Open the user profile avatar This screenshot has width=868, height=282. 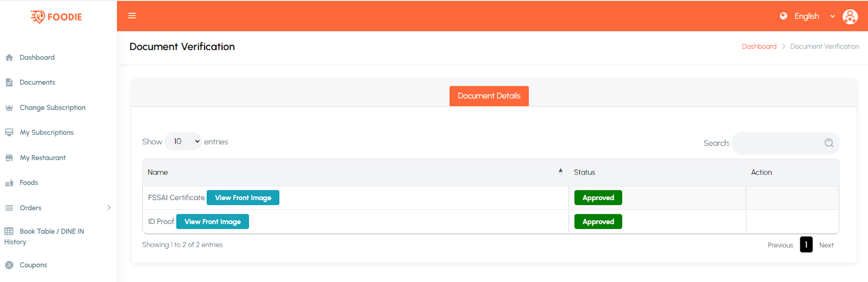coord(850,16)
